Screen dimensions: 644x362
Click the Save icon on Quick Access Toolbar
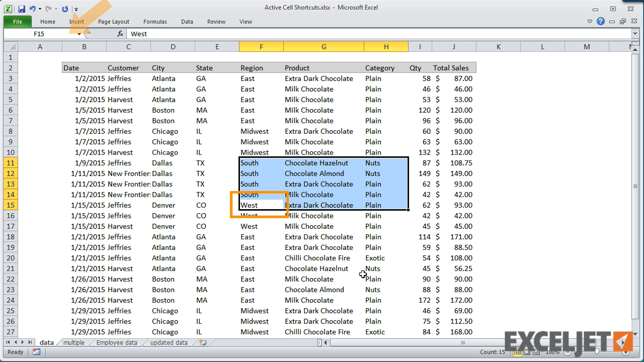click(x=22, y=9)
